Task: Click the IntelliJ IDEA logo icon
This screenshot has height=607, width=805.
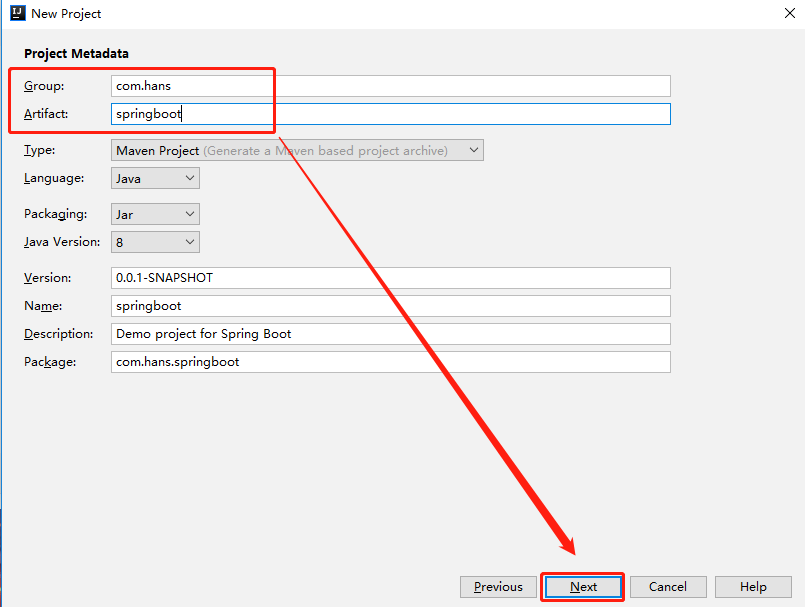Action: [x=16, y=14]
